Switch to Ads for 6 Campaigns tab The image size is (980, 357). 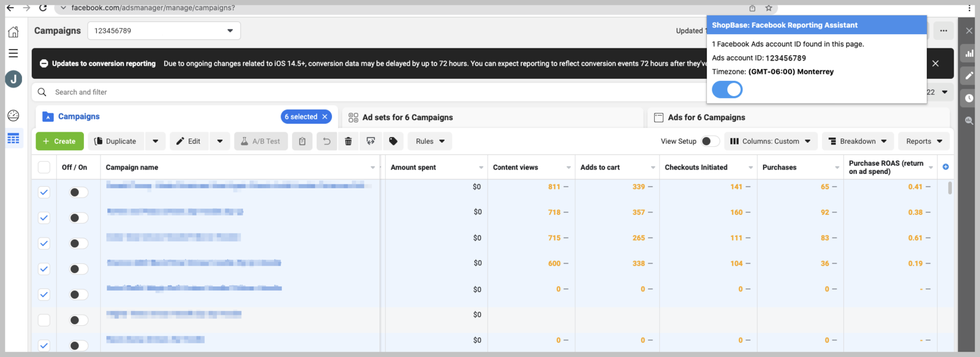coord(706,118)
